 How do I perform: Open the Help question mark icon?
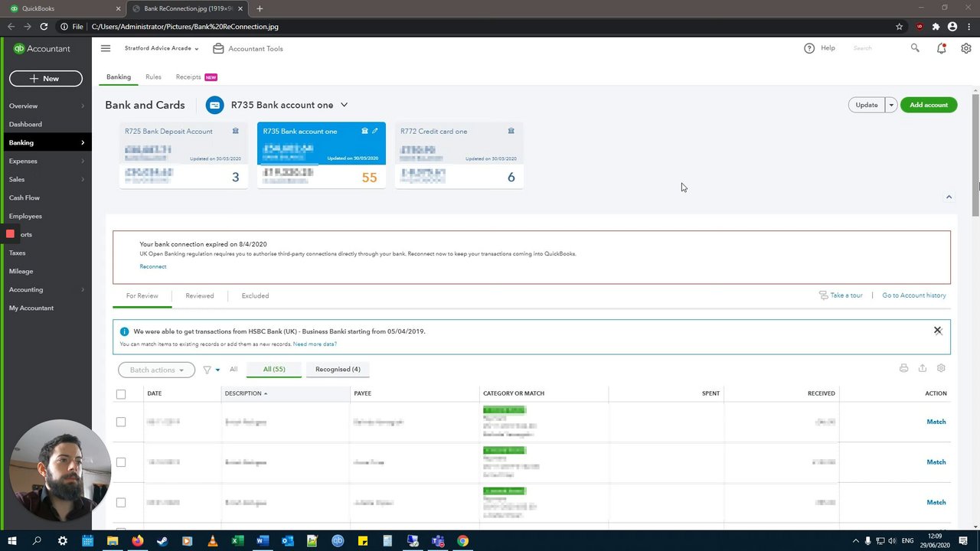click(809, 48)
